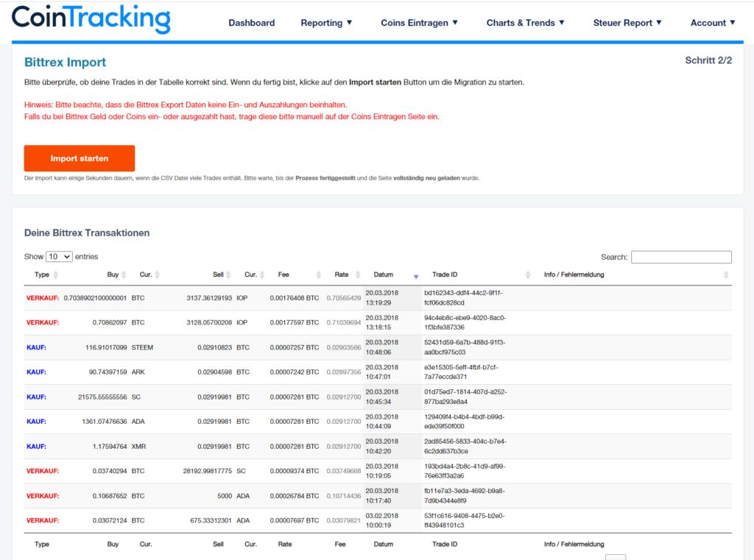Start the import with Import starten

(80, 158)
